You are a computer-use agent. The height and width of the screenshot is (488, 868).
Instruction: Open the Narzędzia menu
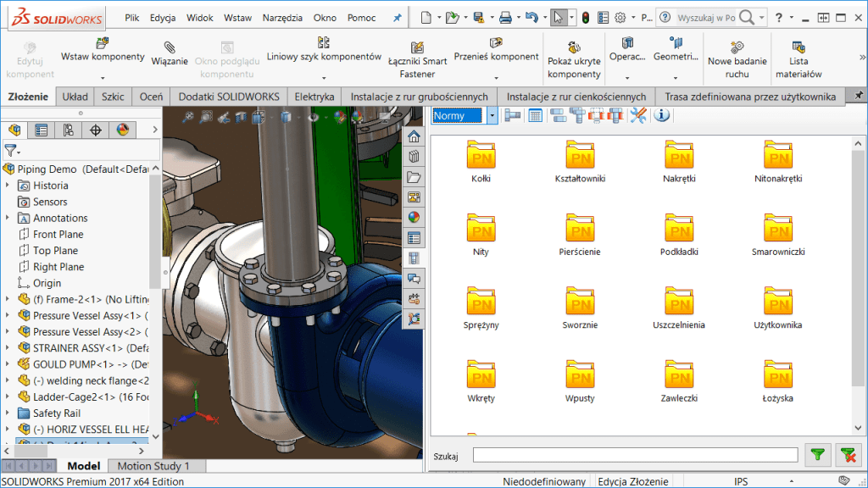coord(282,18)
